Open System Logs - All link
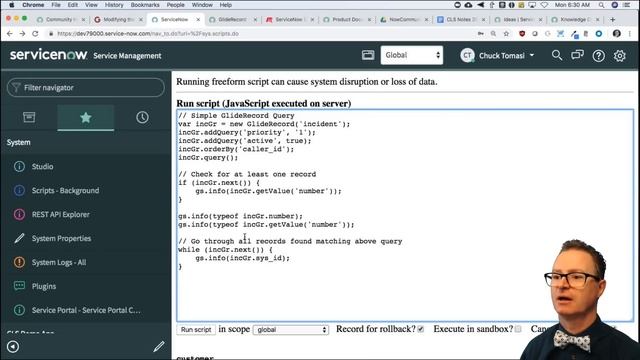The height and width of the screenshot is (360, 640). (59, 262)
